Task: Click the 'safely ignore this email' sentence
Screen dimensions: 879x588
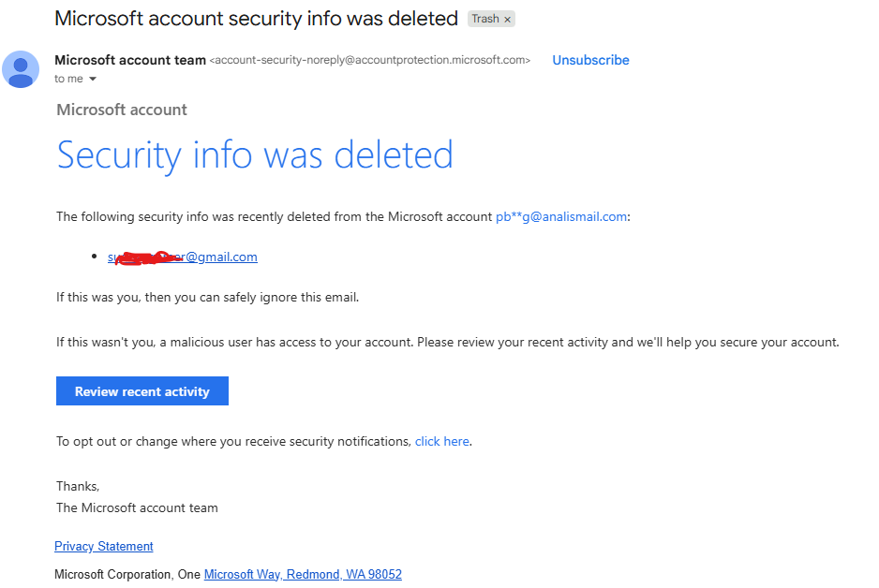Action: [x=207, y=298]
